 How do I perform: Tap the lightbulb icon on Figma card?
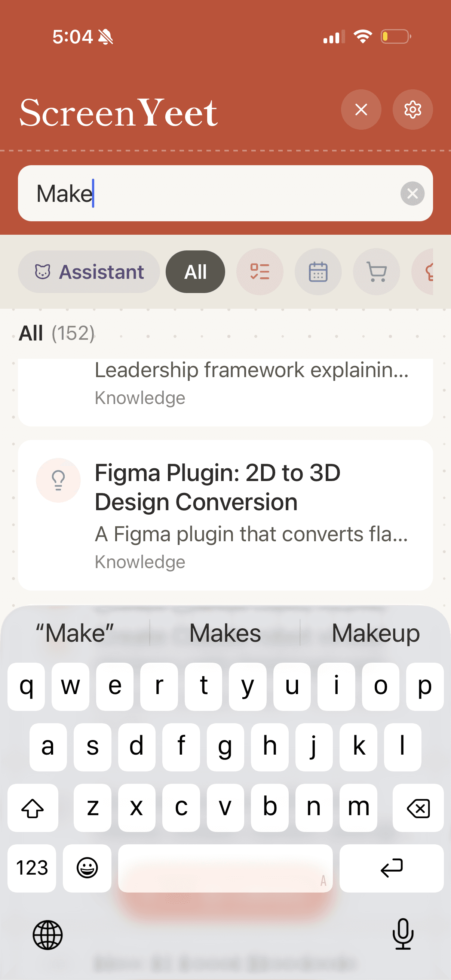point(58,481)
